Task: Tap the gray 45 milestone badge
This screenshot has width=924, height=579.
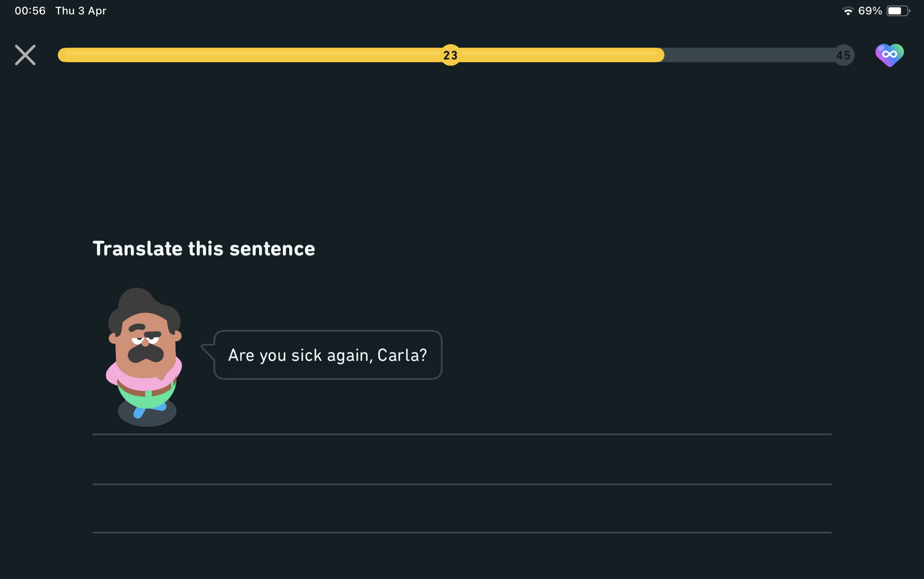Action: (843, 55)
